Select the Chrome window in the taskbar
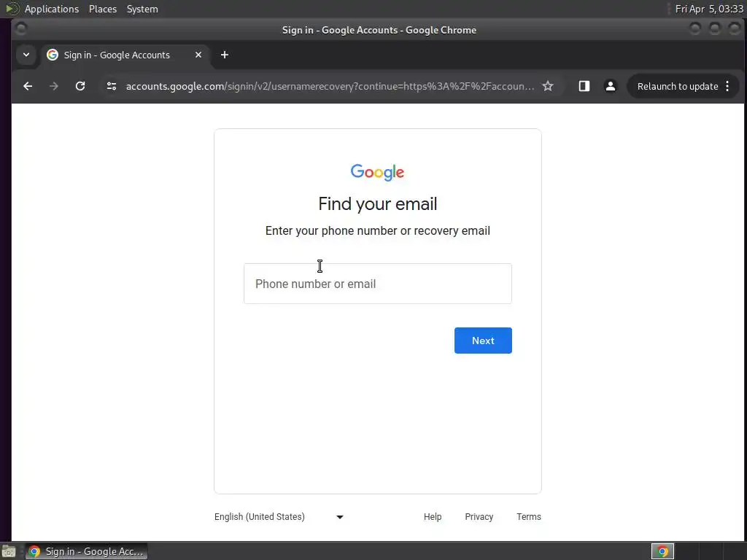The image size is (747, 560). tap(86, 551)
